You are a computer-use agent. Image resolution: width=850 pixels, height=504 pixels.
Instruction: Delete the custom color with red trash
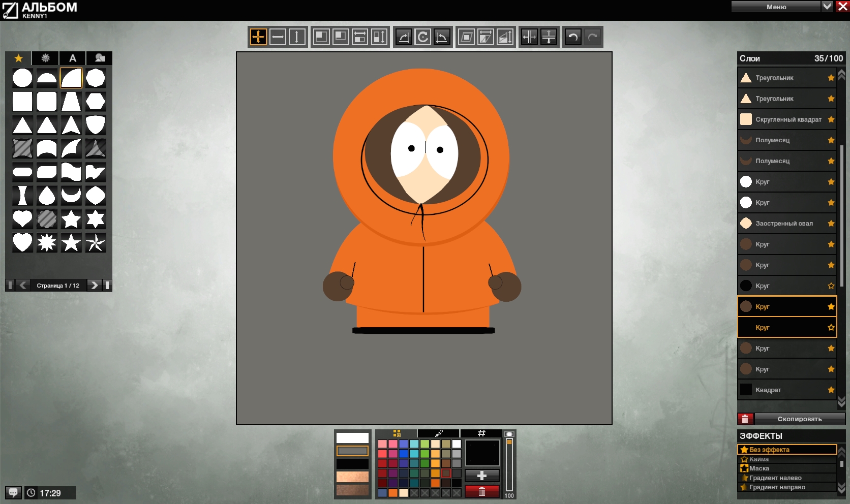coord(482,491)
